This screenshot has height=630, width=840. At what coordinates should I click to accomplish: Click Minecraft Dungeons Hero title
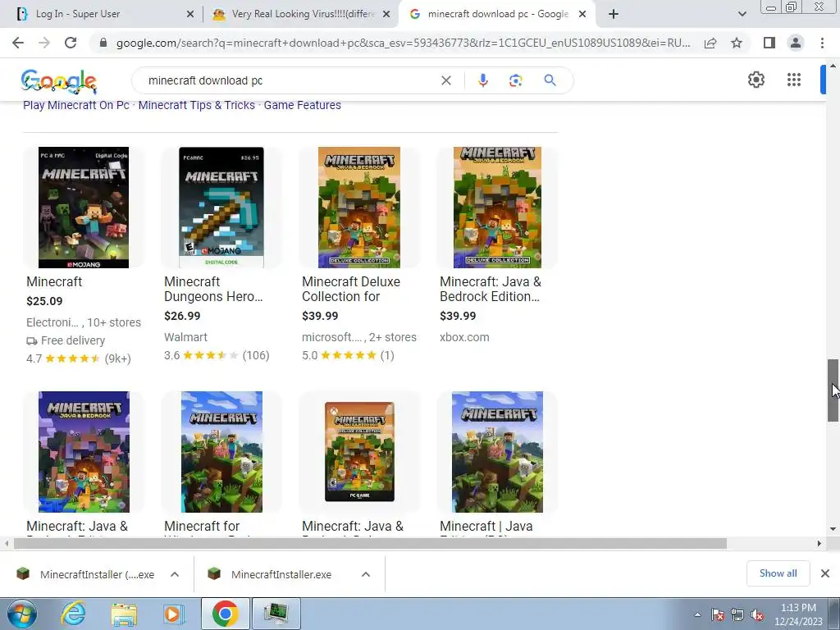213,289
